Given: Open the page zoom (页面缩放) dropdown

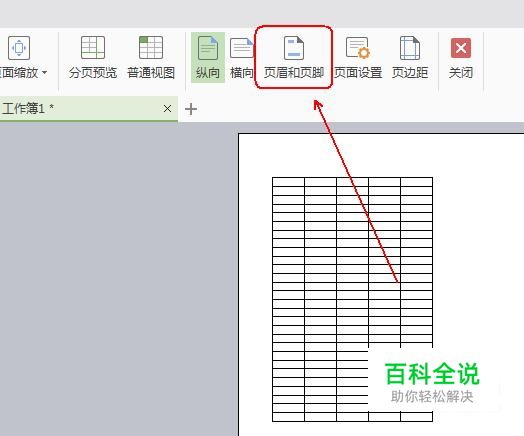Looking at the screenshot, I should (44, 72).
